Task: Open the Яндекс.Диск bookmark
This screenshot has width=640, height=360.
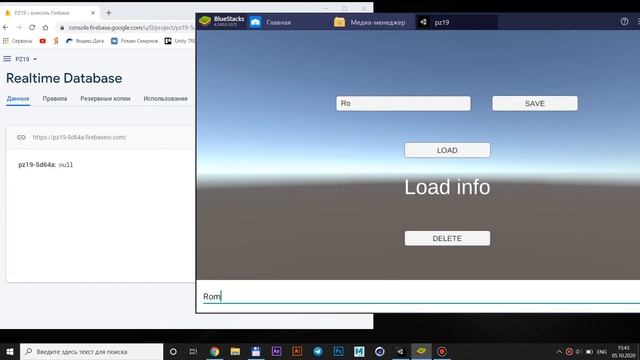Action: [x=85, y=41]
